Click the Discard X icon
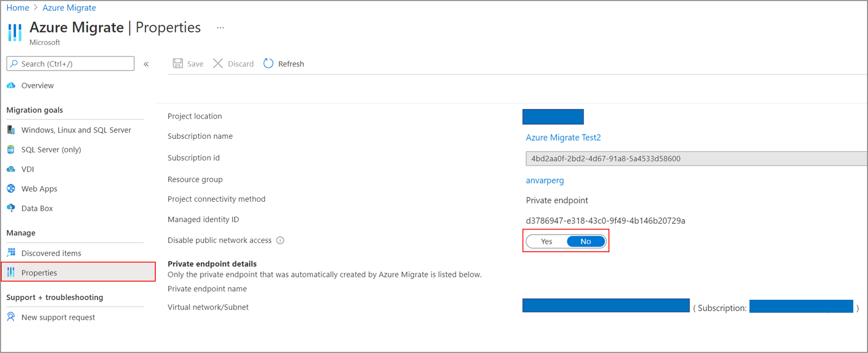The width and height of the screenshot is (868, 353). coord(218,64)
